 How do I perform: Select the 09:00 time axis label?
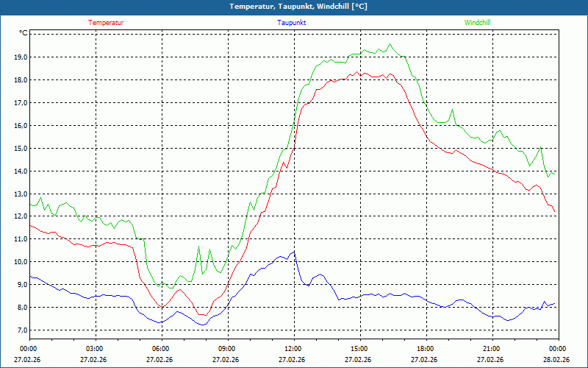click(x=227, y=349)
